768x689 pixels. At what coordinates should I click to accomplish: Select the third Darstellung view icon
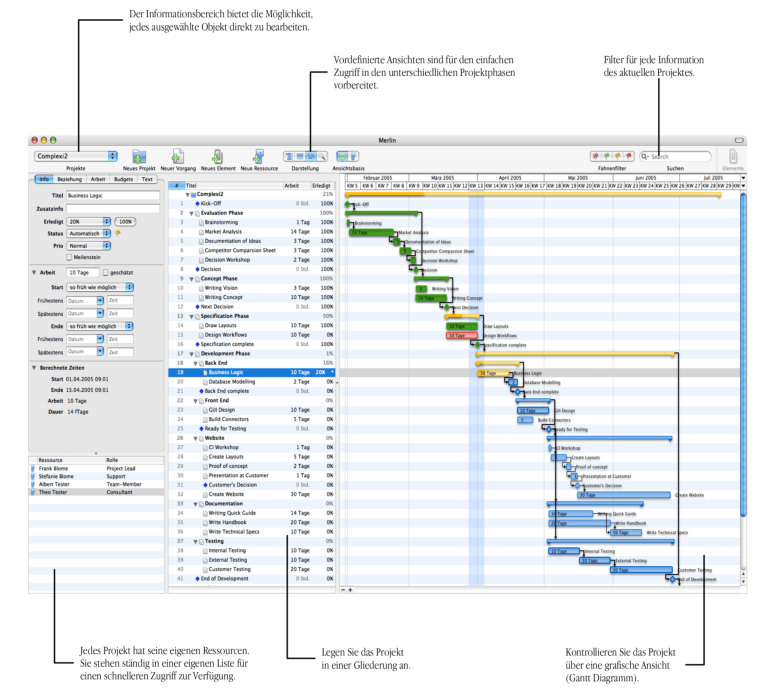(311, 157)
